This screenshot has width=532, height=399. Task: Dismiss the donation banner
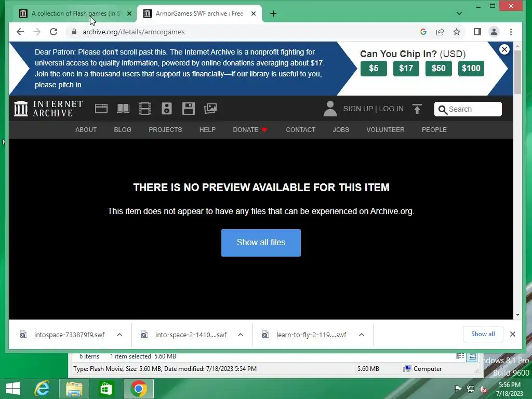pyautogui.click(x=504, y=49)
